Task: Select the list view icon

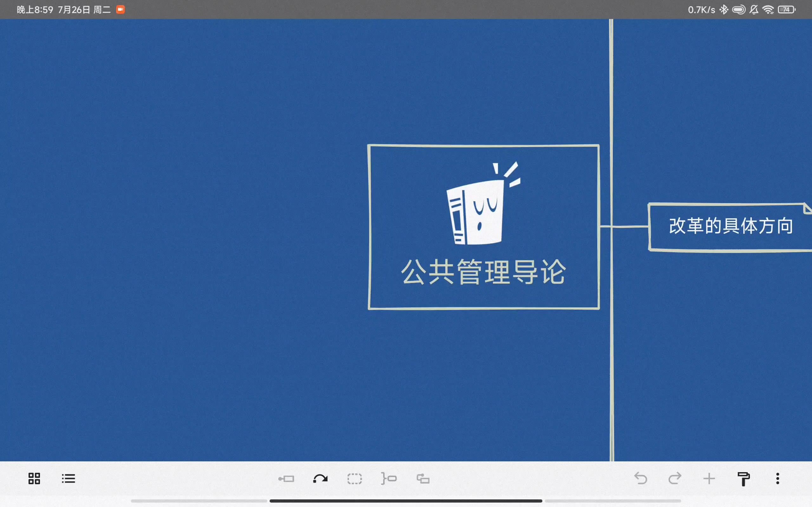Action: [68, 478]
